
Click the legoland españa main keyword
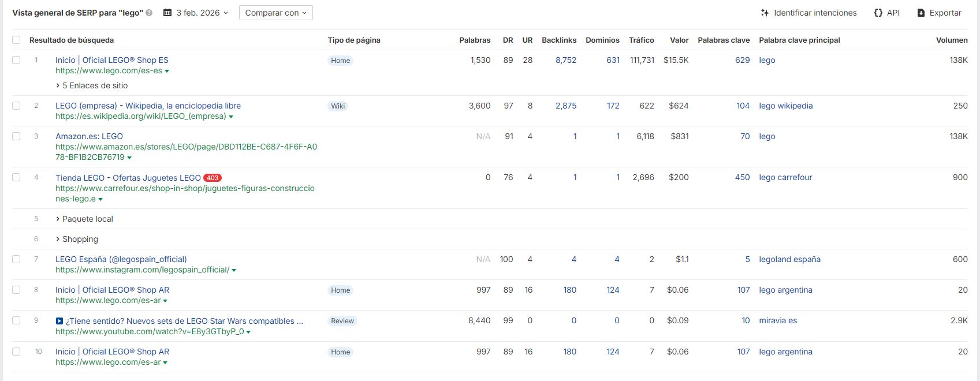790,259
